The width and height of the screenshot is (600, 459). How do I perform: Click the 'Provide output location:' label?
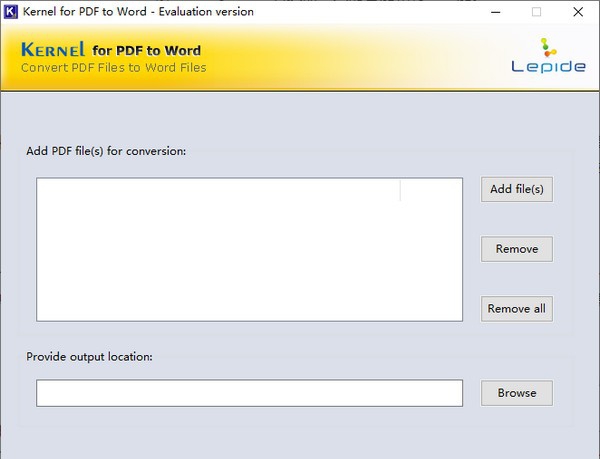(x=89, y=357)
